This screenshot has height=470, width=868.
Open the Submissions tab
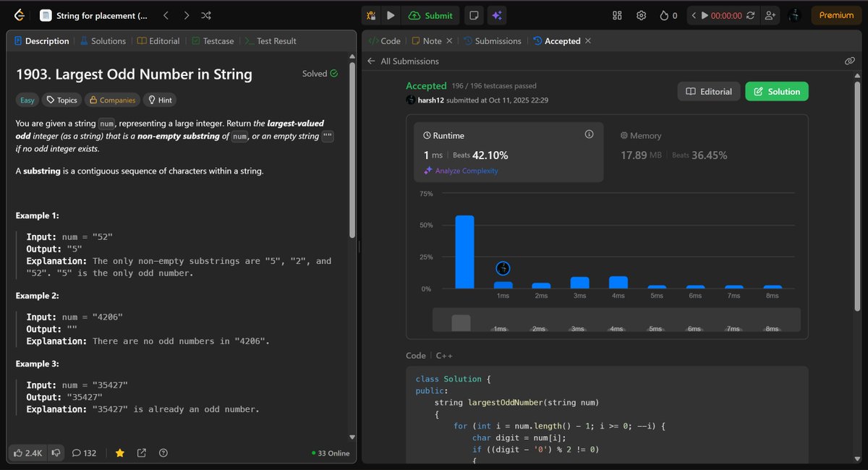pyautogui.click(x=493, y=41)
